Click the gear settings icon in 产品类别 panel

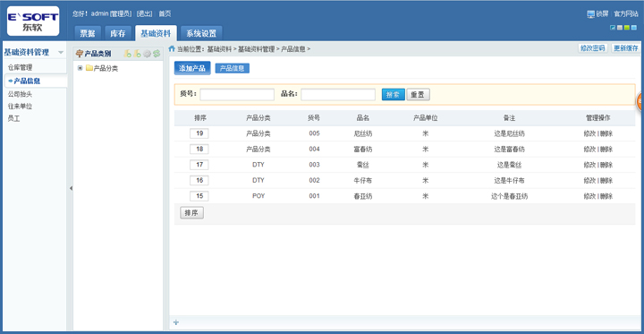coord(147,54)
